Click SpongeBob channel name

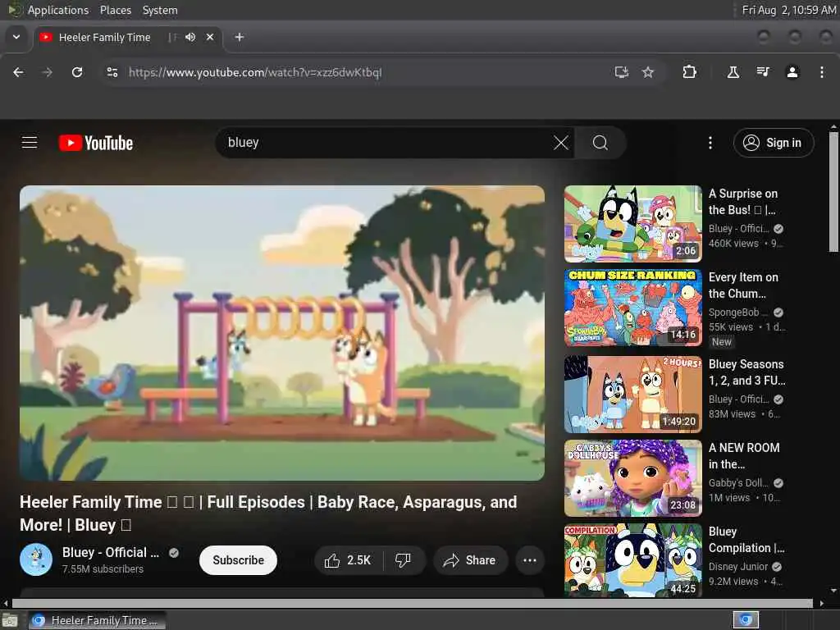(x=737, y=313)
